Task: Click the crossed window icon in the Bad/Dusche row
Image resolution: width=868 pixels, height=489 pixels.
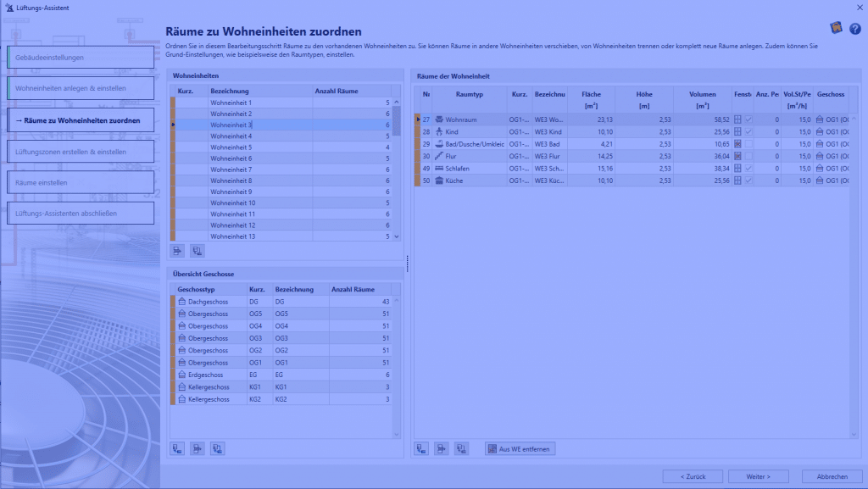Action: [737, 144]
